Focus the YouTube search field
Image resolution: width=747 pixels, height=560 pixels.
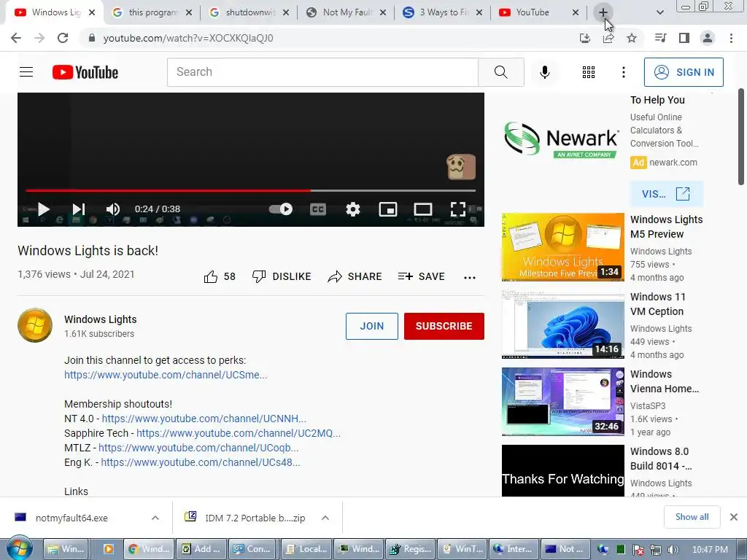[322, 72]
